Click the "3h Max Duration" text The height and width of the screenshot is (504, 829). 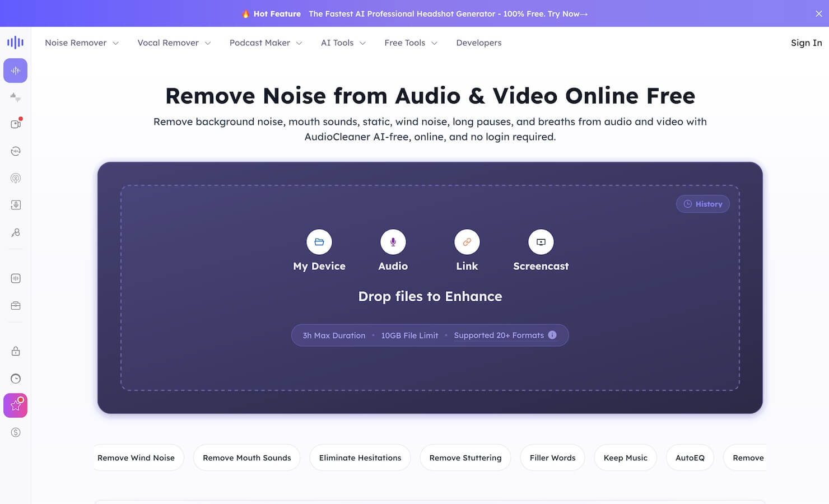point(334,335)
